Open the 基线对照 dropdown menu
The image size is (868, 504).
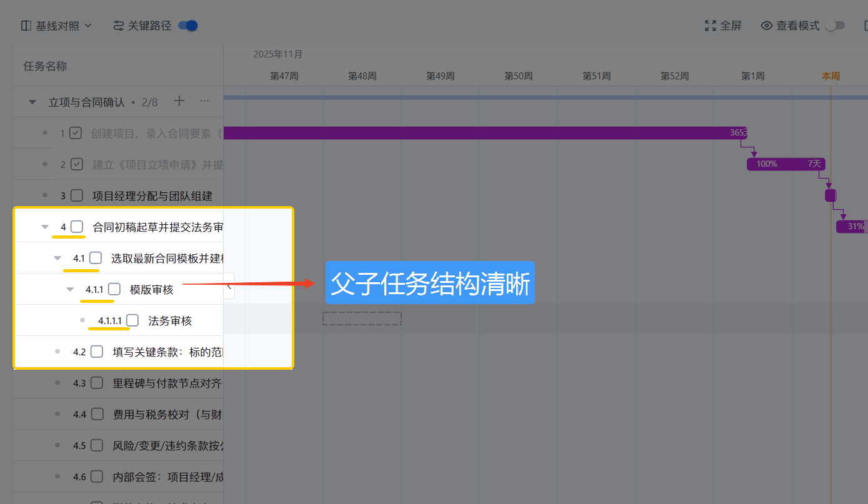[x=56, y=25]
